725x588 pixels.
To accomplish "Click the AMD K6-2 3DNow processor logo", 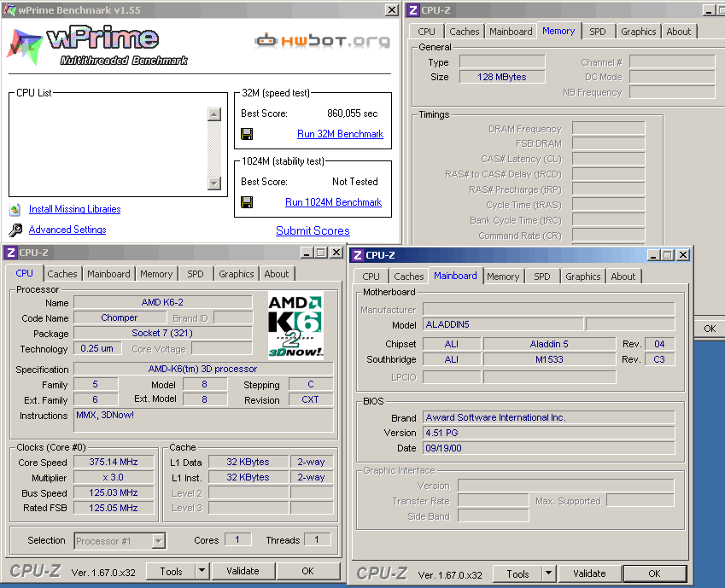I will pos(295,326).
